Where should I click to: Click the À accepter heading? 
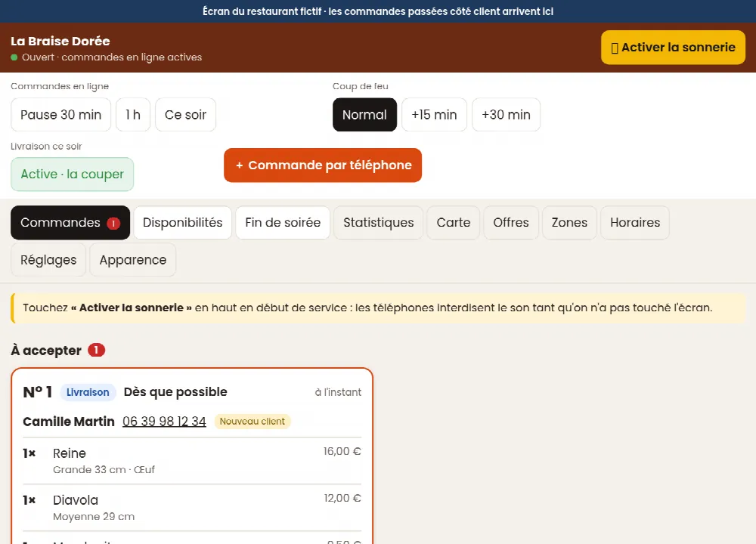tap(46, 351)
